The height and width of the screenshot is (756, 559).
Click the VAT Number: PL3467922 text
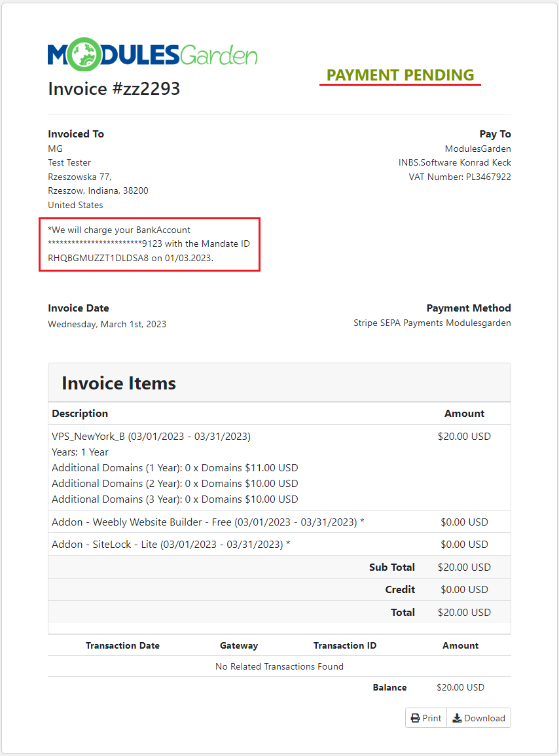[x=460, y=177]
